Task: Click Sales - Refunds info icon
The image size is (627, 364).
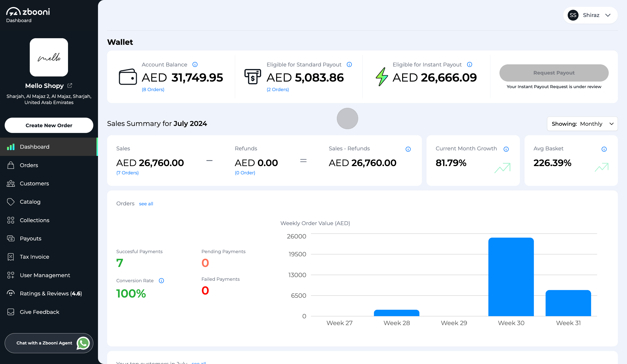Action: [408, 149]
